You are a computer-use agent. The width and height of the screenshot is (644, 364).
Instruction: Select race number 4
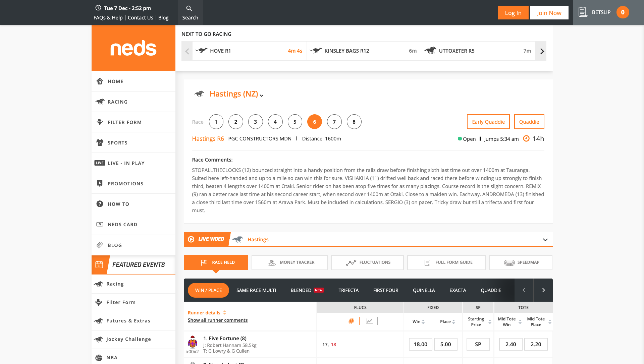pyautogui.click(x=275, y=122)
